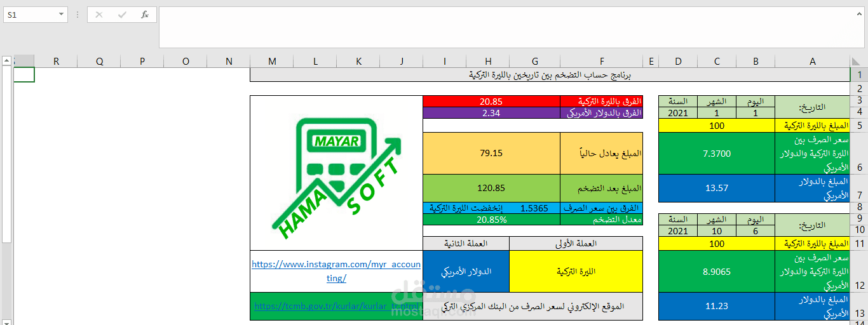Select row 6 header
The width and height of the screenshot is (868, 325).
point(858,153)
